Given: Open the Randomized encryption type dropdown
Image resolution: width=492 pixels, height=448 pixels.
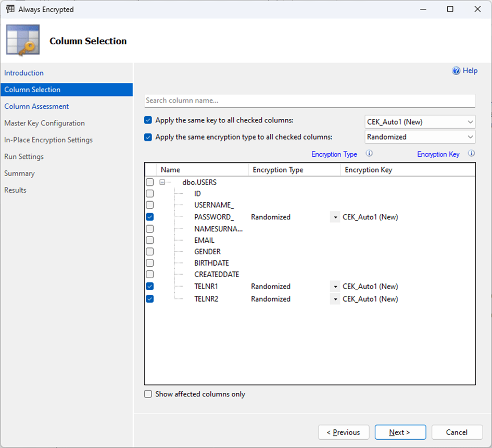Looking at the screenshot, I should tap(420, 137).
